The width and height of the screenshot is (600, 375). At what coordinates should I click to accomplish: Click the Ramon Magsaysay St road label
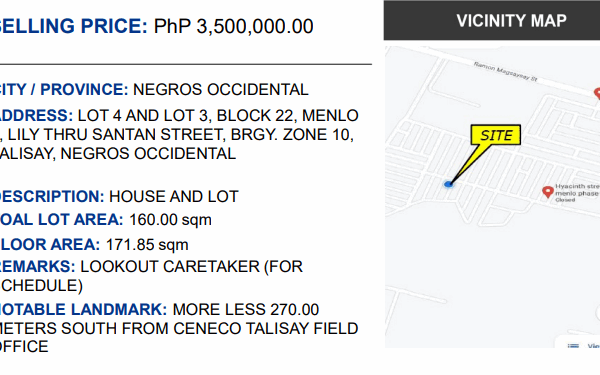(505, 72)
